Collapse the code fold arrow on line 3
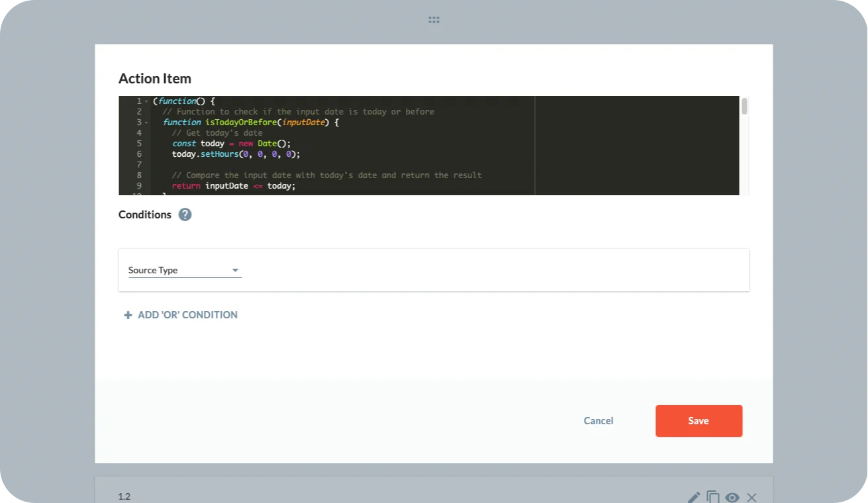 pos(146,122)
